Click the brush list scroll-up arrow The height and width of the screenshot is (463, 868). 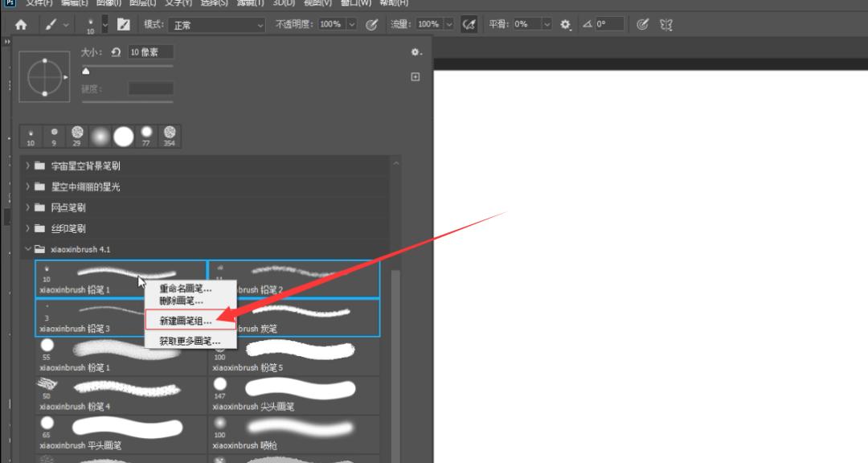pyautogui.click(x=395, y=163)
